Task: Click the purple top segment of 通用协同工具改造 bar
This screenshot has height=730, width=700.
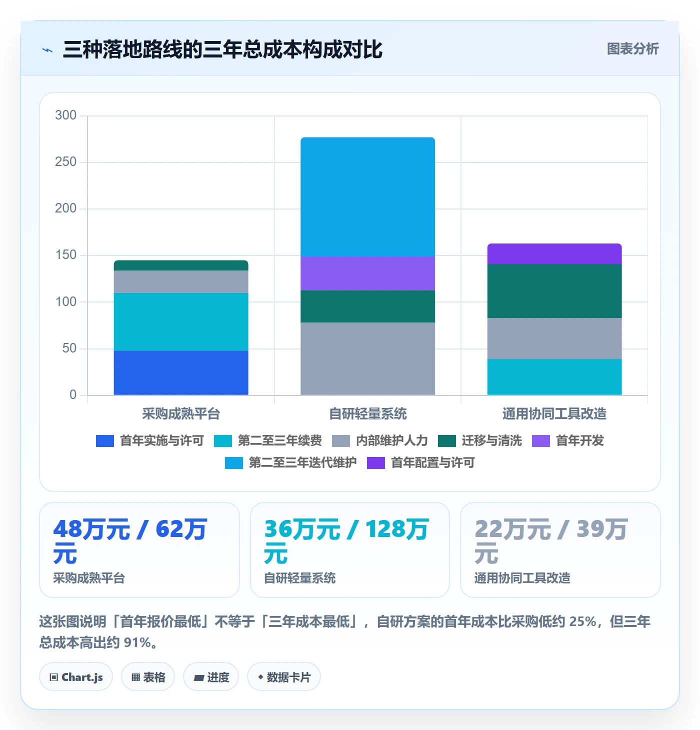Action: 554,254
